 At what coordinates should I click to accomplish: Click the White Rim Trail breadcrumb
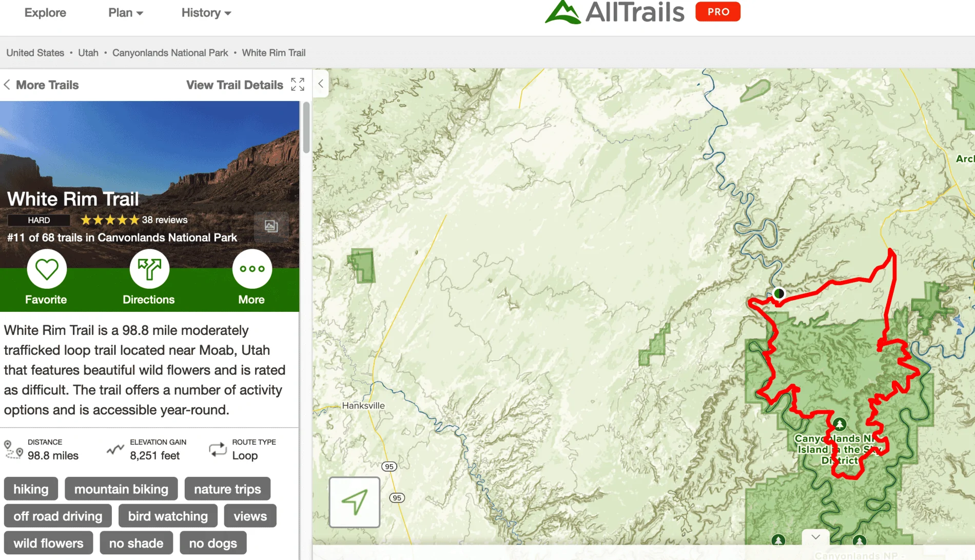pyautogui.click(x=274, y=53)
